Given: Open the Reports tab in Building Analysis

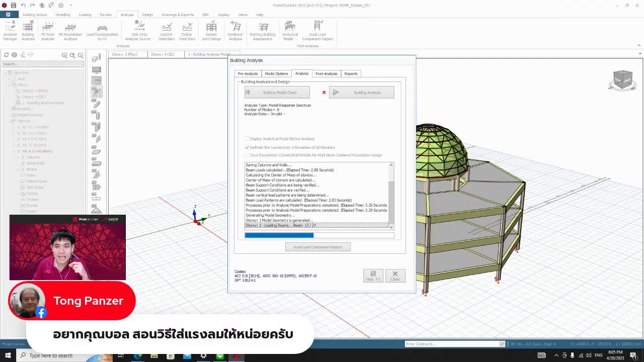Looking at the screenshot, I should tap(351, 74).
